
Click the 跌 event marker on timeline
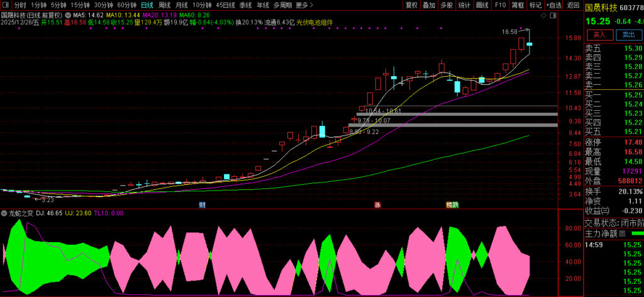pyautogui.click(x=455, y=205)
